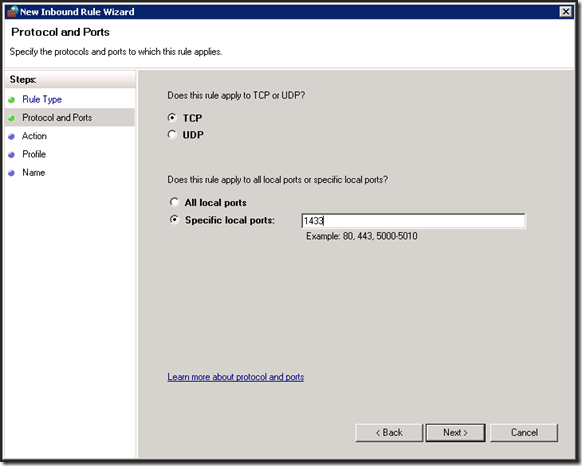Click the blue bullet beside Action
The height and width of the screenshot is (466, 582).
(x=12, y=137)
